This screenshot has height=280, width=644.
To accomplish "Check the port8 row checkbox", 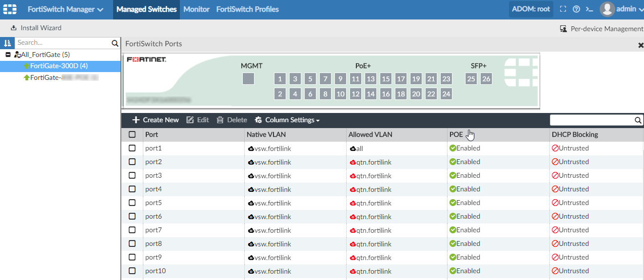I will (x=132, y=243).
